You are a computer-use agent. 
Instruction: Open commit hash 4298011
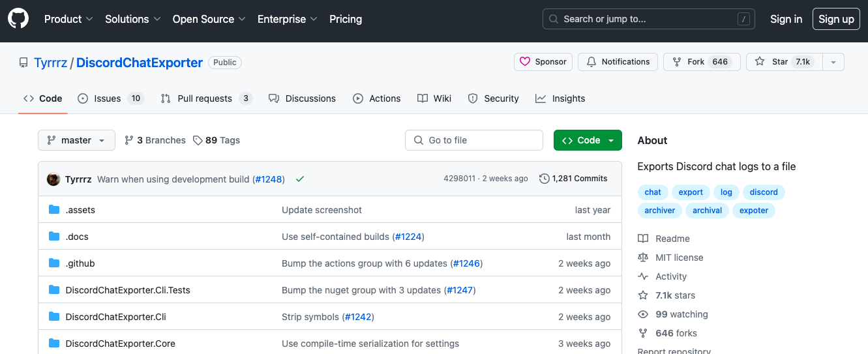tap(459, 179)
